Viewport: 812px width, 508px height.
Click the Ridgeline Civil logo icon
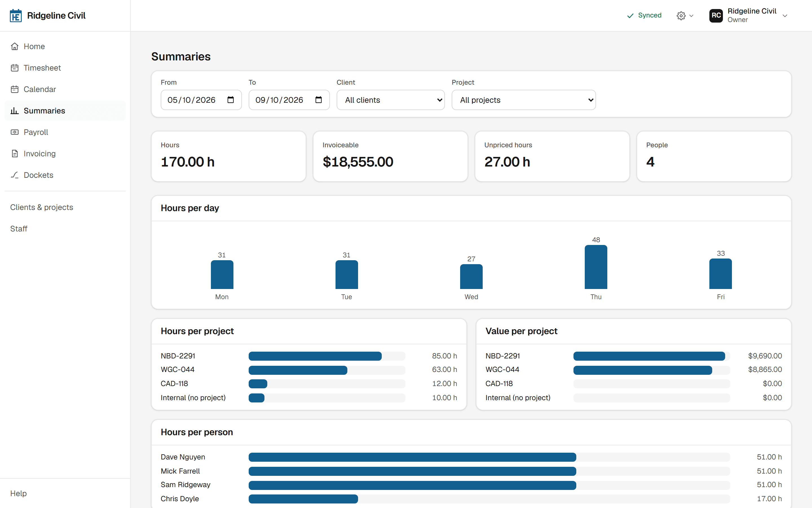[x=16, y=16]
